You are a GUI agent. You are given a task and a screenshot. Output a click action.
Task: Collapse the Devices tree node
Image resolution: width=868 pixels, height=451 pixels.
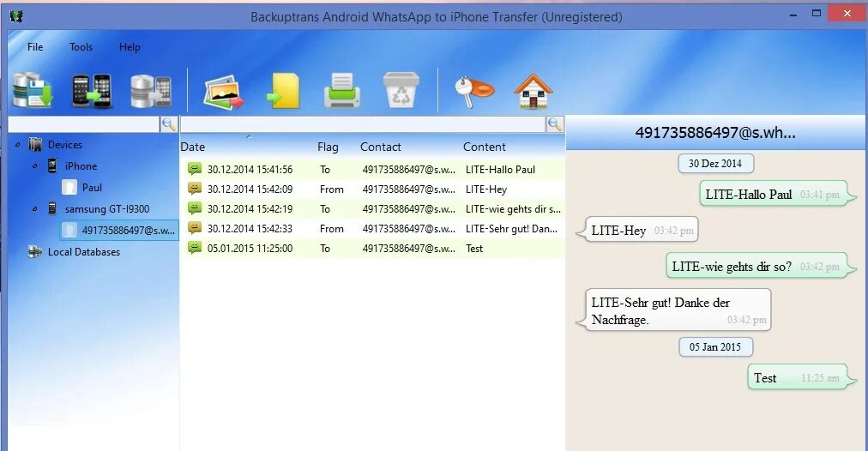click(18, 144)
